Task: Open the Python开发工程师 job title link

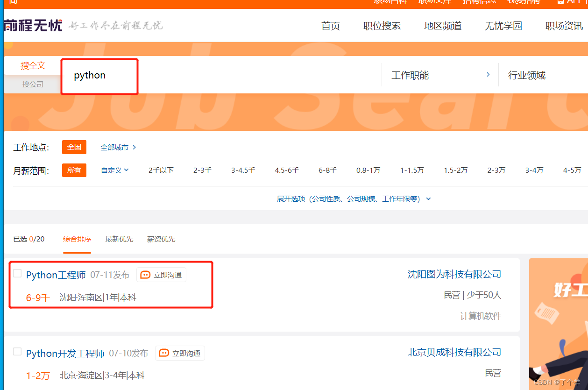Action: (65, 354)
